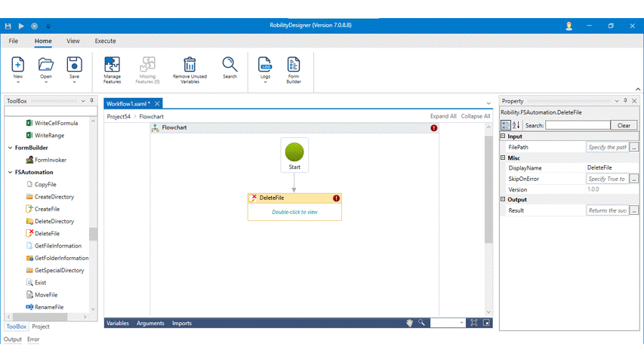The width and height of the screenshot is (644, 362).
Task: Switch Property panel to alphabetical sort
Action: pyautogui.click(x=516, y=125)
